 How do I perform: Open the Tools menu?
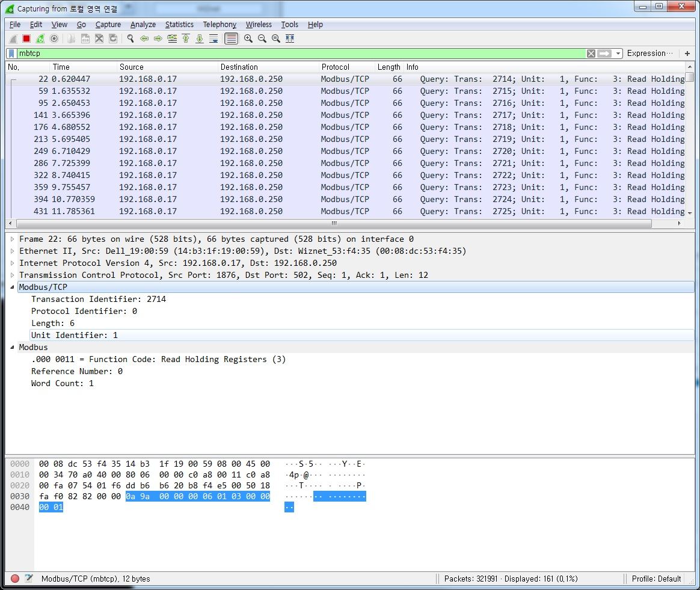[289, 25]
